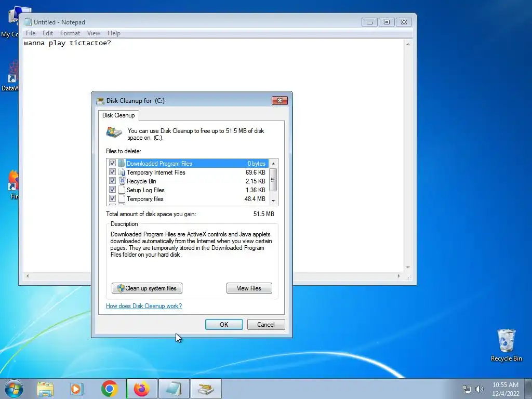Image resolution: width=532 pixels, height=399 pixels.
Task: Click the drive icon beside the cleanup summary text
Action: (114, 132)
